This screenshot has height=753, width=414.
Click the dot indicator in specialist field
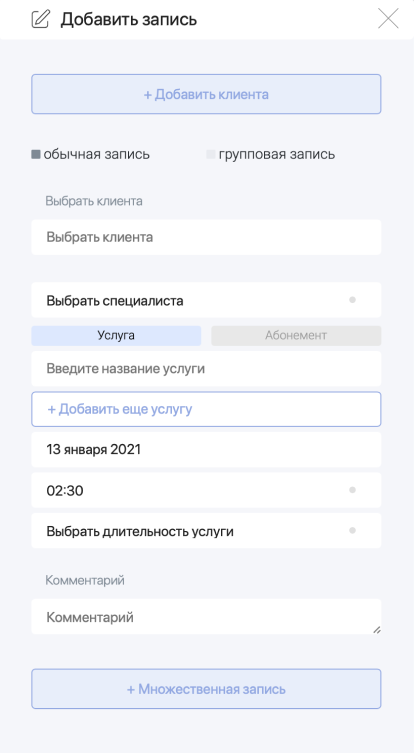tap(352, 300)
